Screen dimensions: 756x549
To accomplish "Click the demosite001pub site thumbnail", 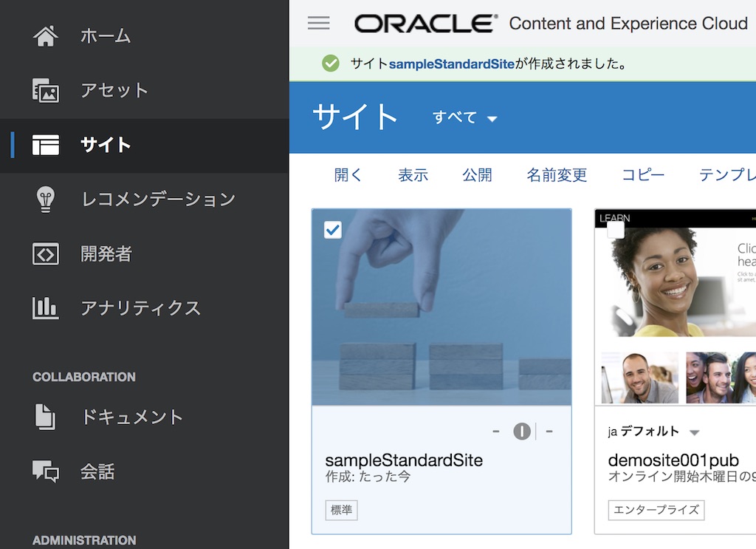I will (x=676, y=307).
